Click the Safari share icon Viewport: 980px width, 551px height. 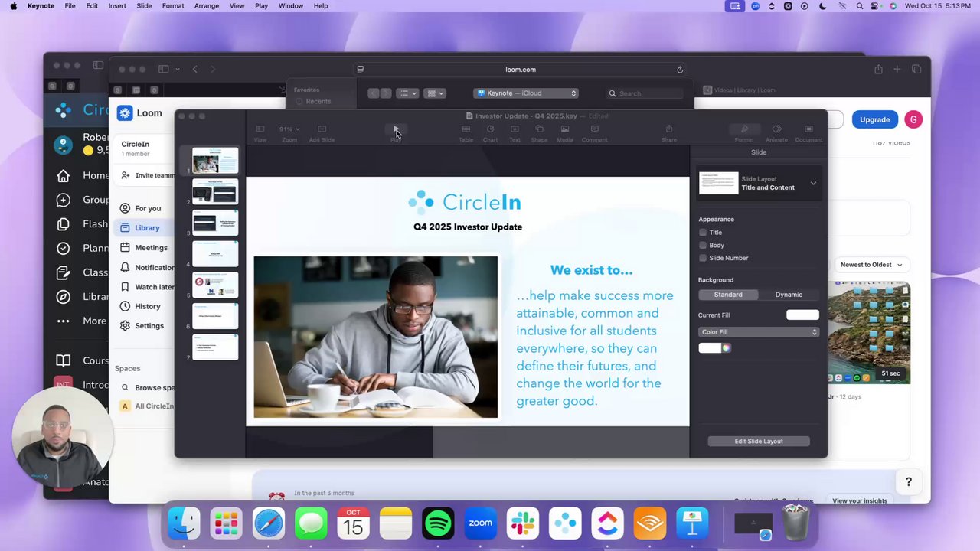[x=878, y=70]
